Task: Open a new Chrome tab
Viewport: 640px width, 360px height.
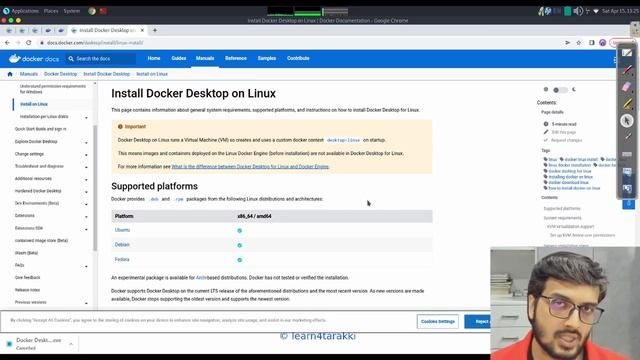Action: pos(155,30)
